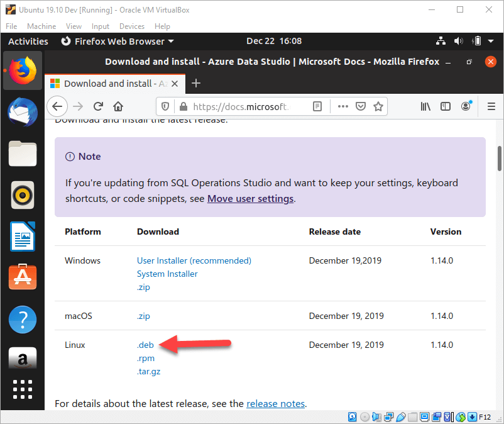Viewport: 504px width, 424px height.
Task: Download the Windows User Installer (recommended)
Action: pos(194,260)
